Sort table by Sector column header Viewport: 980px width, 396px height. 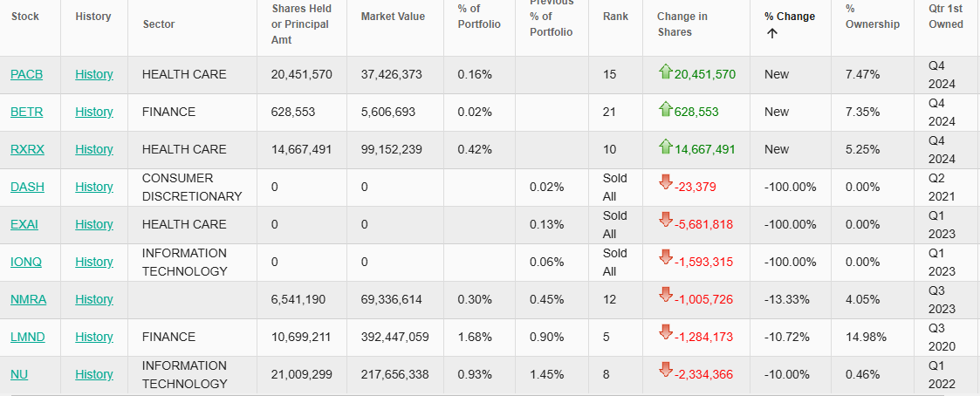click(159, 24)
